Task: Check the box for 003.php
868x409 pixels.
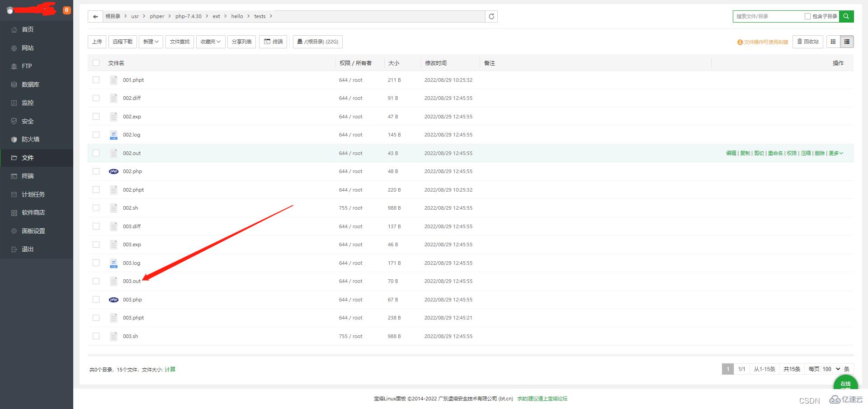Action: pos(96,300)
